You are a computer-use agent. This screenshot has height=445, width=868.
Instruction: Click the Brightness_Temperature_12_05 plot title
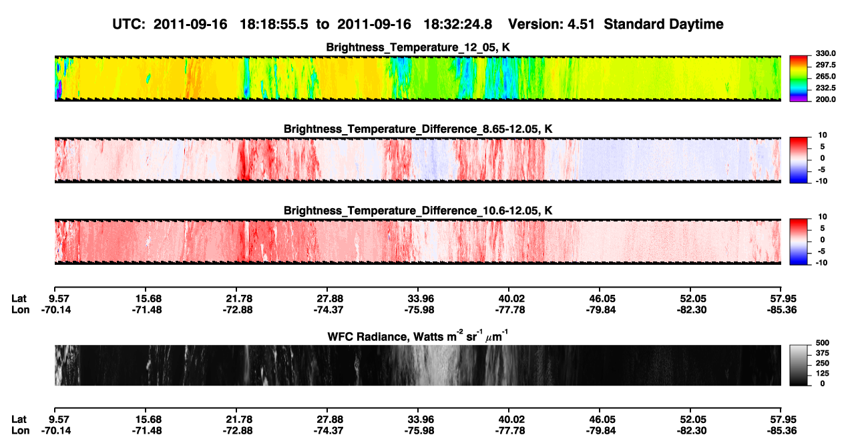click(418, 47)
